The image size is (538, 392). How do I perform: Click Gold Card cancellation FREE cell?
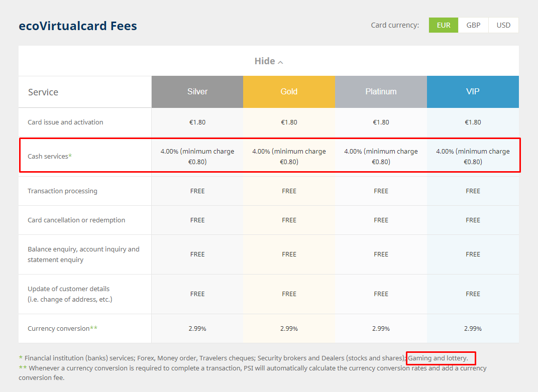[289, 220]
